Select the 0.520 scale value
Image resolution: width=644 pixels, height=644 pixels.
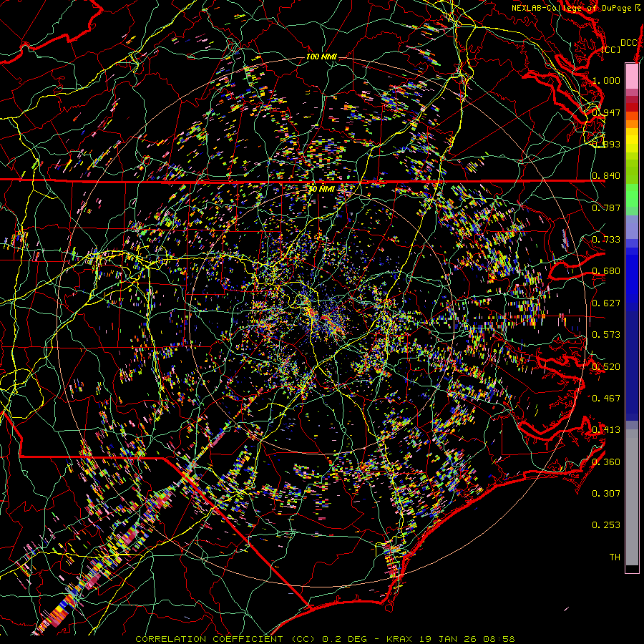click(606, 367)
